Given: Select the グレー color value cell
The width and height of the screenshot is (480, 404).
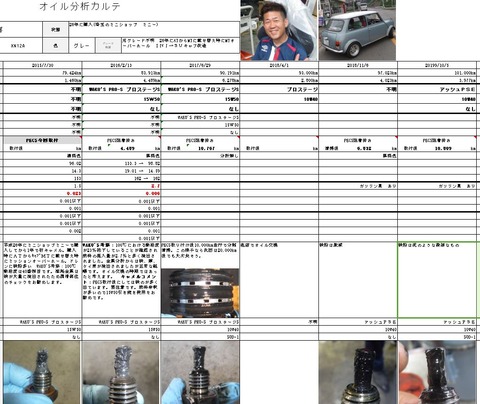Looking at the screenshot, I should click(81, 46).
